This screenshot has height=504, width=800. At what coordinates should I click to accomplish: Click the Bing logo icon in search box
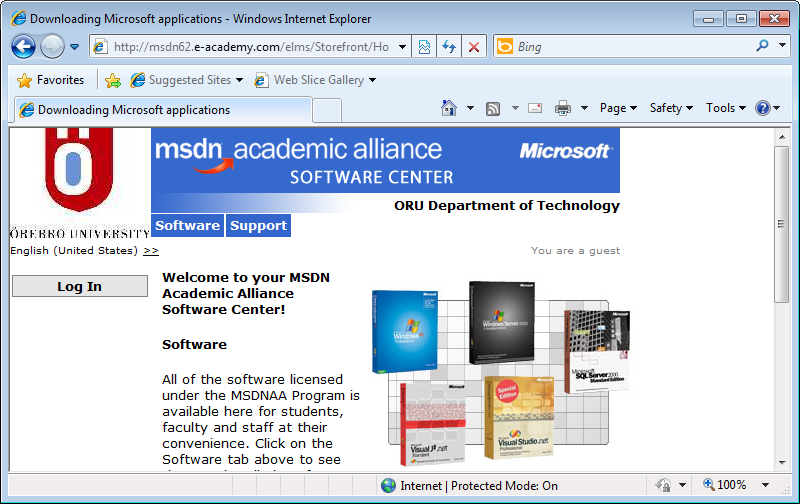click(505, 46)
